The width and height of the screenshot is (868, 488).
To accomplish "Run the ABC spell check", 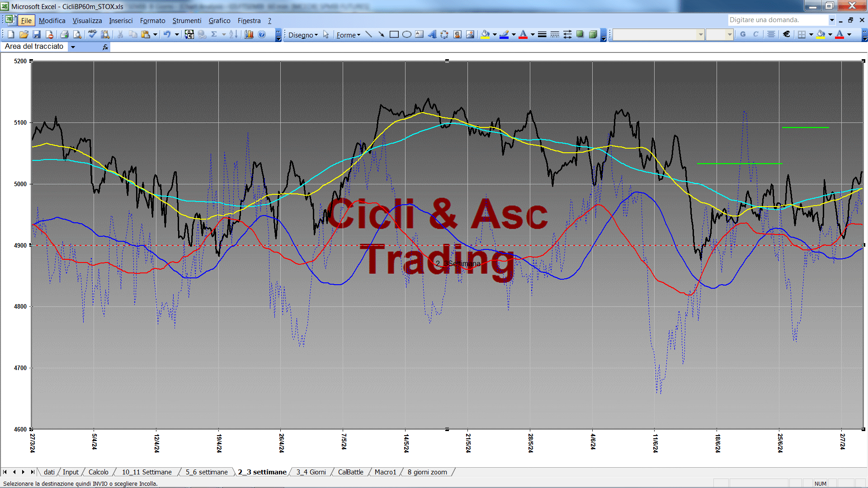I will pyautogui.click(x=92, y=35).
